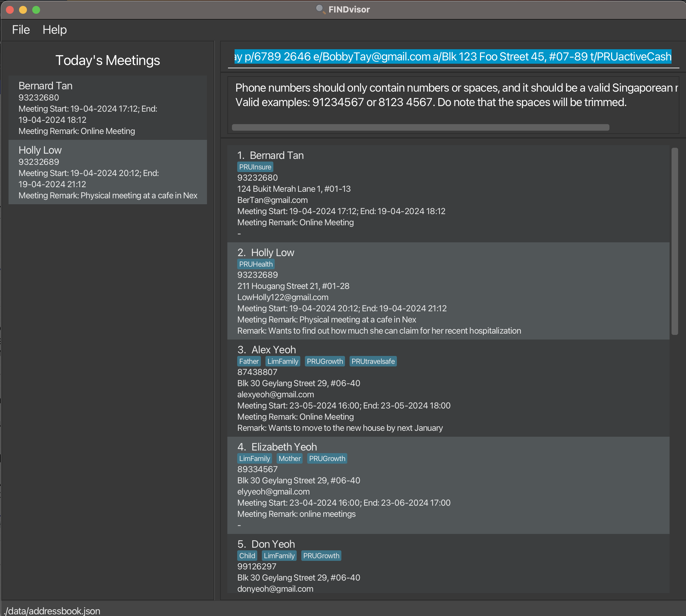Click the green maximize window button
This screenshot has width=686, height=616.
[36, 10]
